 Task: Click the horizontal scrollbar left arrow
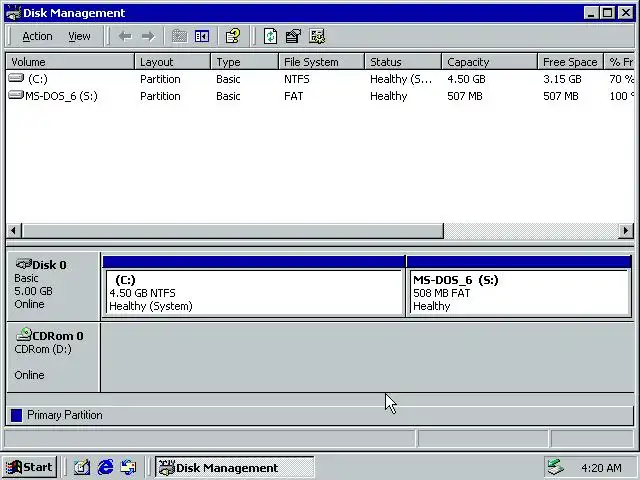click(13, 231)
